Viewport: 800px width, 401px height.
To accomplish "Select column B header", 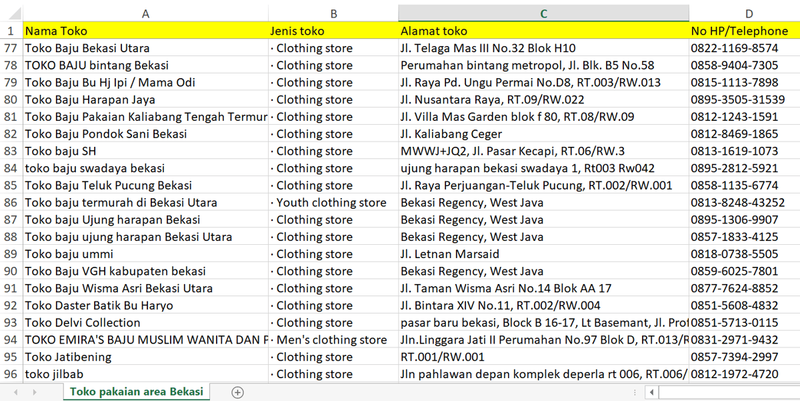I will [x=333, y=14].
